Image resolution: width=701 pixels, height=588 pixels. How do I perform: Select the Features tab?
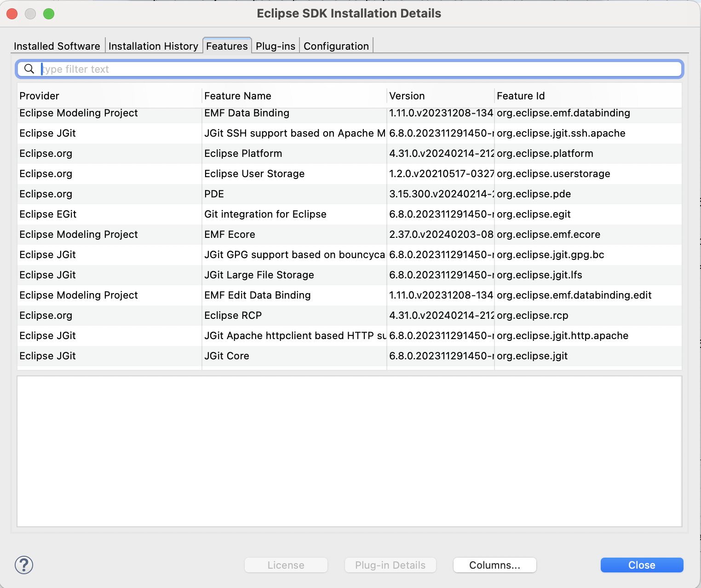[x=227, y=46]
